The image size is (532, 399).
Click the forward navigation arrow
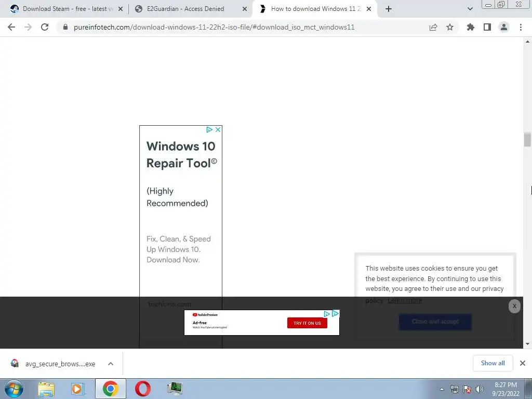click(28, 27)
